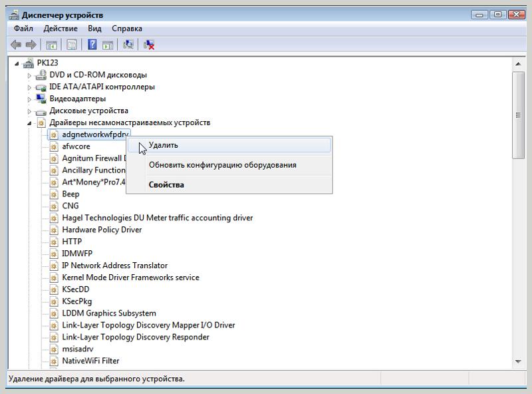Open the Вид menu

(94, 29)
